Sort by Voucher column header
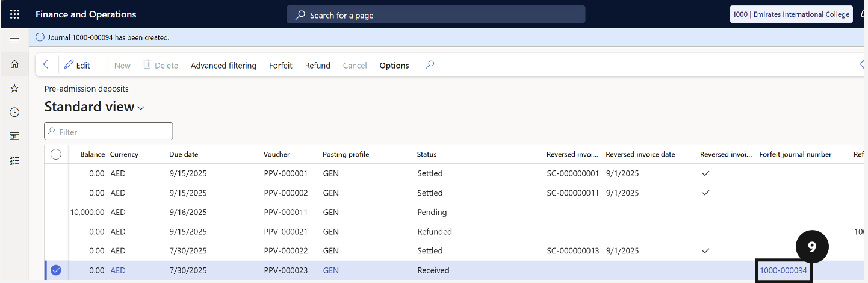This screenshot has width=868, height=283. coord(277,154)
